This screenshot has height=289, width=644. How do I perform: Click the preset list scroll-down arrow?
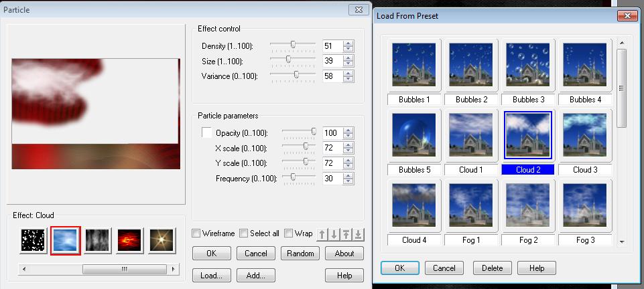[x=622, y=242]
